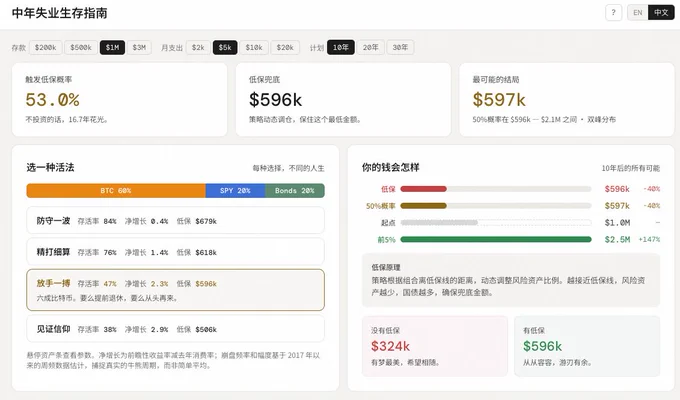Click the 触发低保概率 53.0% card
The height and width of the screenshot is (400, 680).
point(119,100)
